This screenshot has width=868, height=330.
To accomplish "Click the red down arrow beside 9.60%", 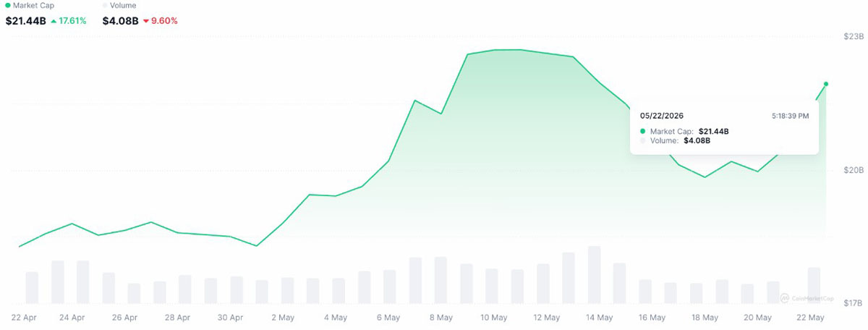I will coord(145,21).
